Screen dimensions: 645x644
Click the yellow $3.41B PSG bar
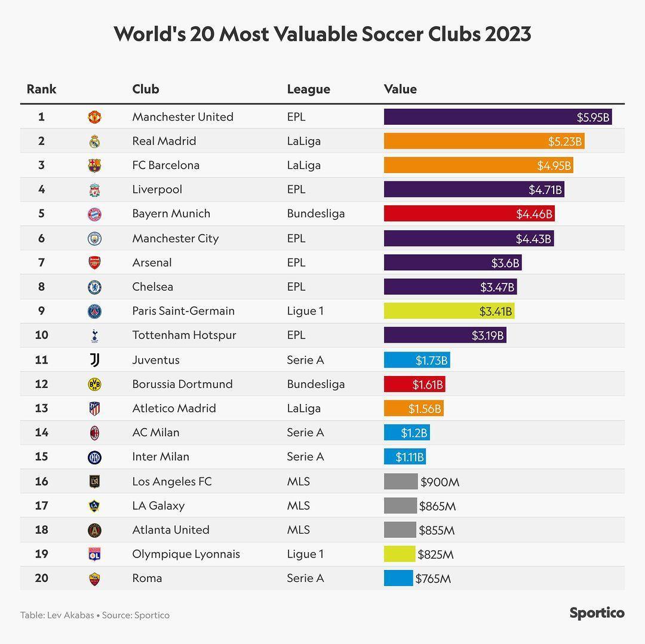coord(449,311)
